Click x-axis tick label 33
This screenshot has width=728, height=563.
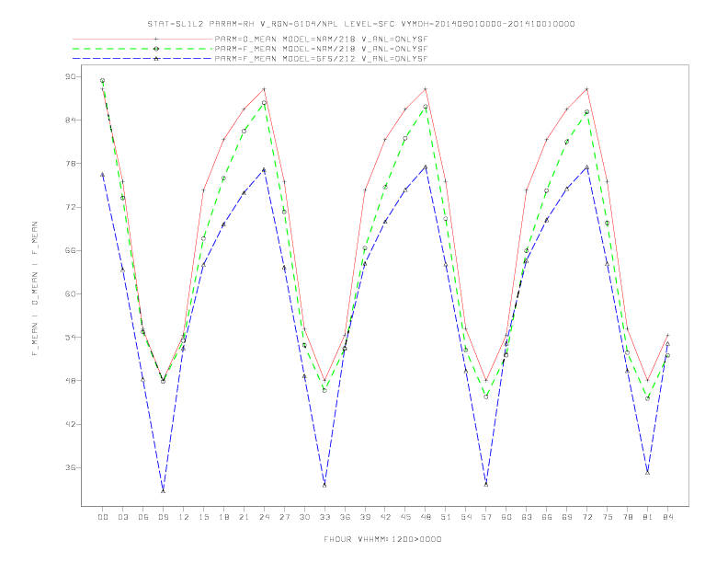pyautogui.click(x=324, y=517)
